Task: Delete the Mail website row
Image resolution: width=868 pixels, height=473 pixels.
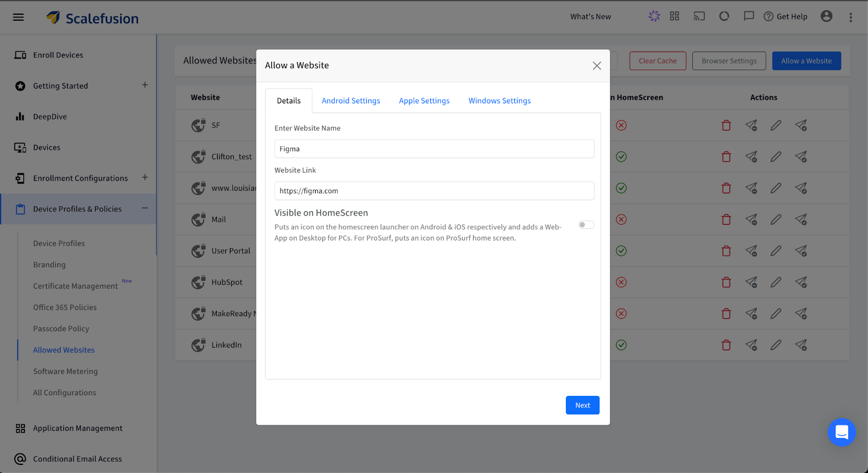Action: coord(726,219)
